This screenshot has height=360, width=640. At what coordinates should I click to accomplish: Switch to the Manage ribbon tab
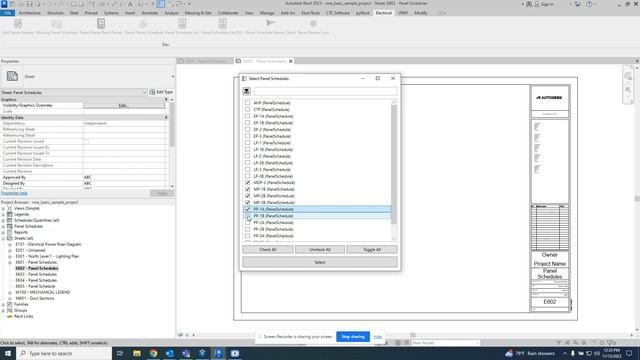click(267, 13)
